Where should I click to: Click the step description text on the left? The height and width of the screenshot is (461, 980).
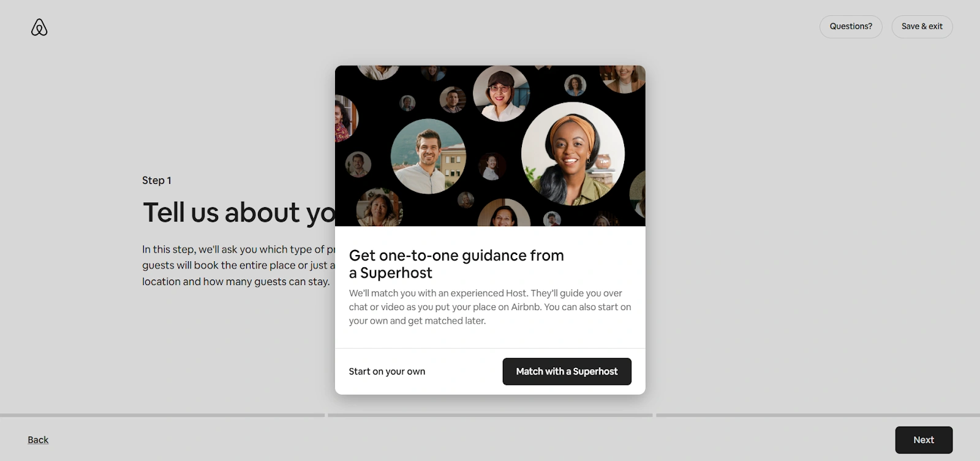239,265
